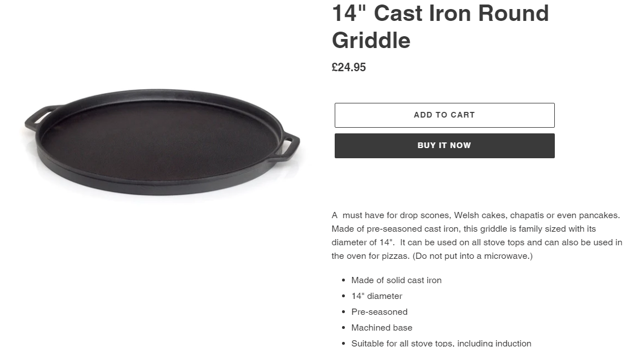
Task: Click the "14" diameter" bullet point
Action: click(x=376, y=296)
